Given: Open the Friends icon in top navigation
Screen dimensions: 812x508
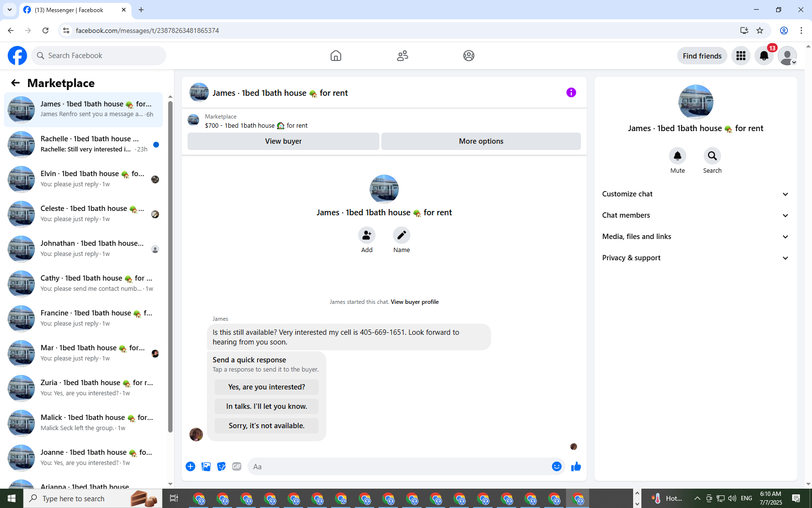Looking at the screenshot, I should pos(403,56).
